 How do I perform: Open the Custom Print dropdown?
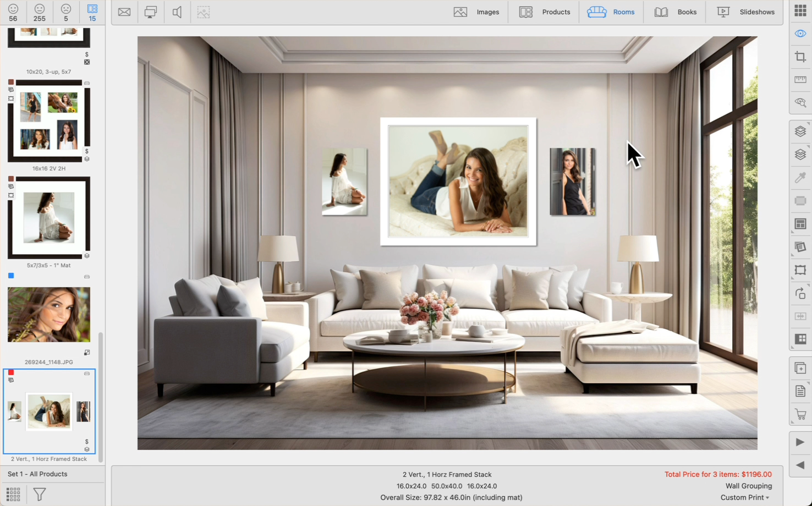(x=745, y=497)
